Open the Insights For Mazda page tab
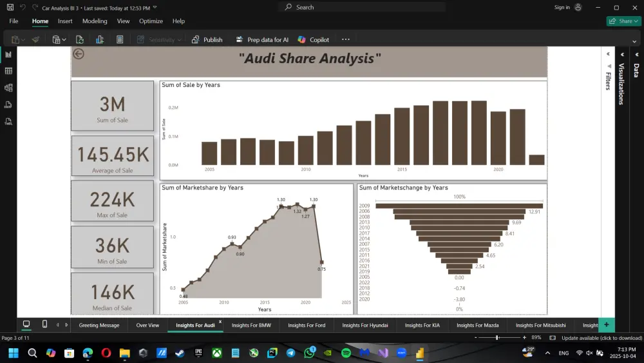644x363 pixels. [x=478, y=325]
